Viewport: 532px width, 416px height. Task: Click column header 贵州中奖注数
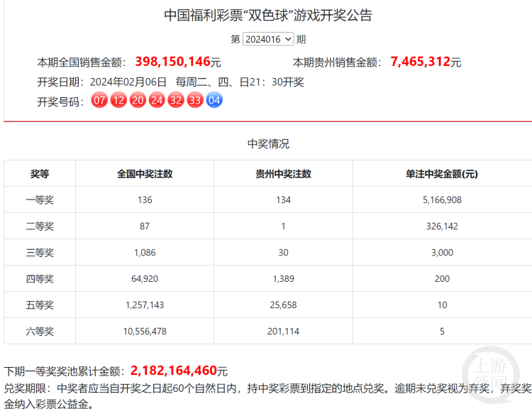click(x=283, y=174)
